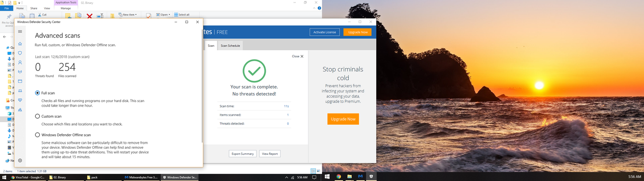Viewport: 644px width, 181px height.
Task: Open Manage tab under Application Tools
Action: tap(66, 9)
